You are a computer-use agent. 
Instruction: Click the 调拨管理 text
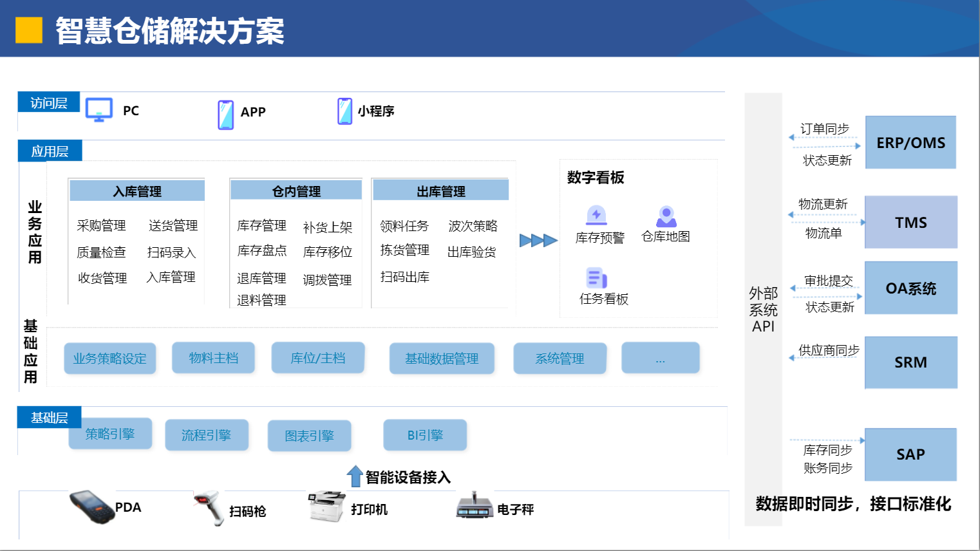pyautogui.click(x=327, y=280)
